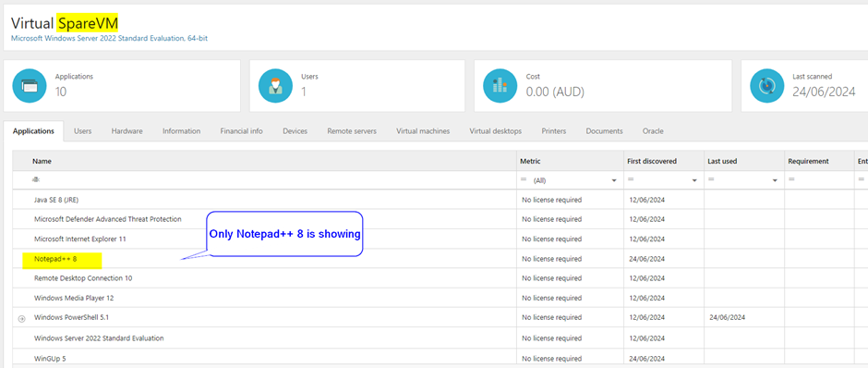Viewport: 868px width, 368px height.
Task: Sort by the Requirement column header
Action: (808, 161)
